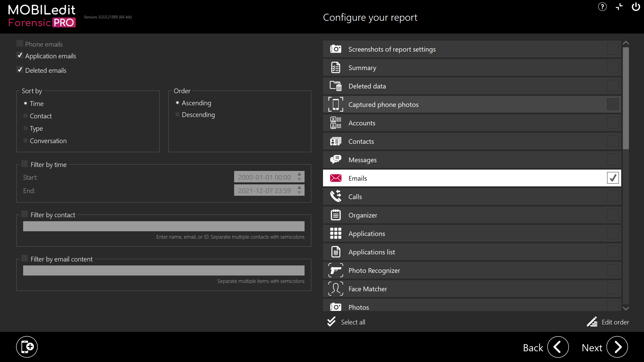Open the Applications list report section
Viewport: 644px width, 362px height.
372,252
